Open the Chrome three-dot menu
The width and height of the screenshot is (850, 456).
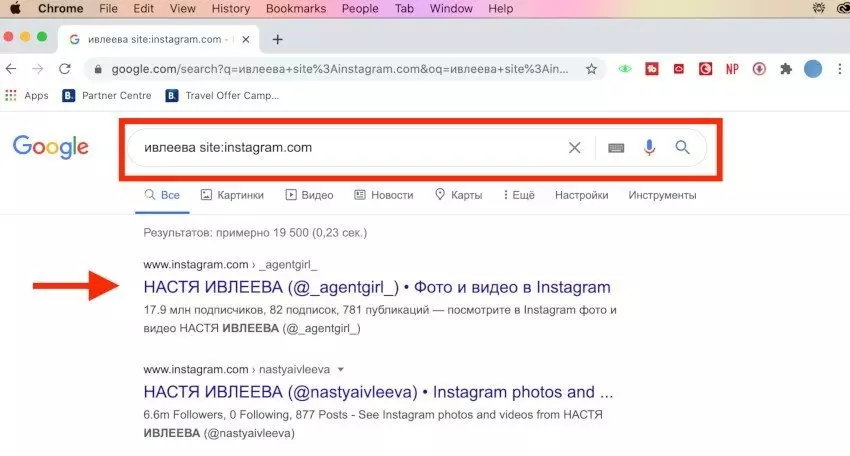coord(840,69)
